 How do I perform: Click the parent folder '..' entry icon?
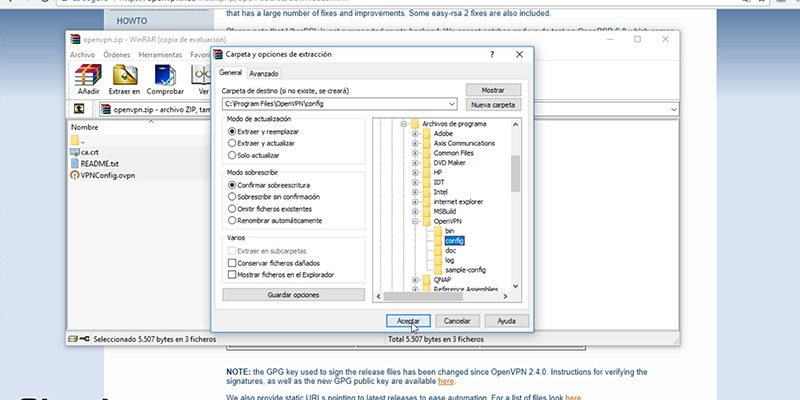pyautogui.click(x=75, y=140)
